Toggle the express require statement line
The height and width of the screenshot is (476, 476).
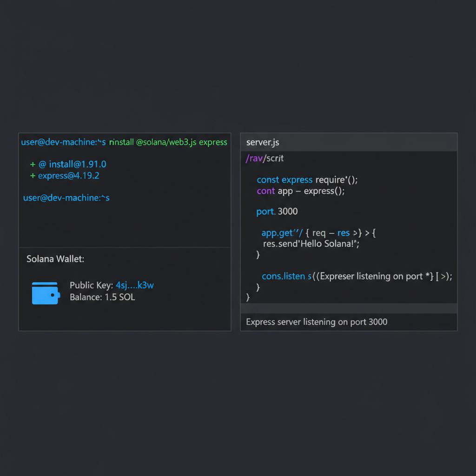(x=307, y=179)
